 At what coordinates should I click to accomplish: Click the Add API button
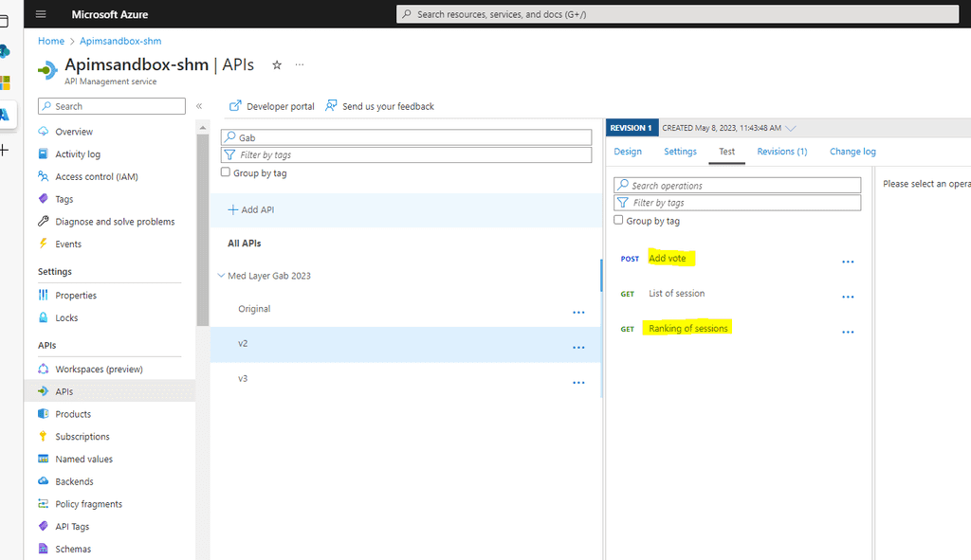point(250,209)
